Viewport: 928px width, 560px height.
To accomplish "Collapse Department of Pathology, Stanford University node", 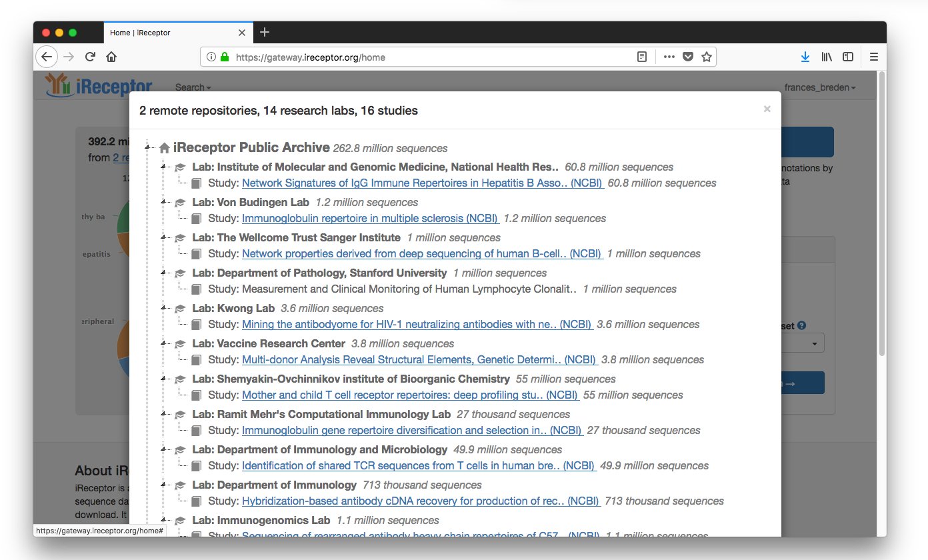I will point(163,271).
